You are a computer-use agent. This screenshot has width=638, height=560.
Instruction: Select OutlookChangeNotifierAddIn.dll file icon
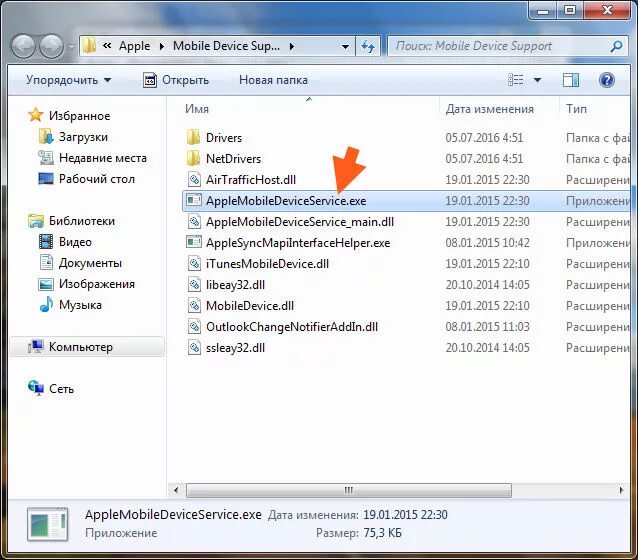pos(194,326)
